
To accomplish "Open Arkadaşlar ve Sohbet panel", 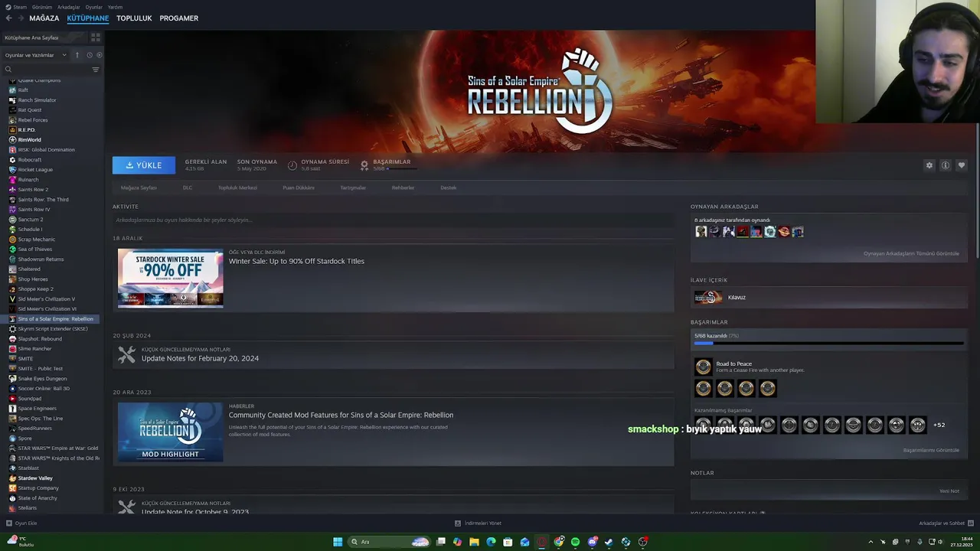I will 946,523.
